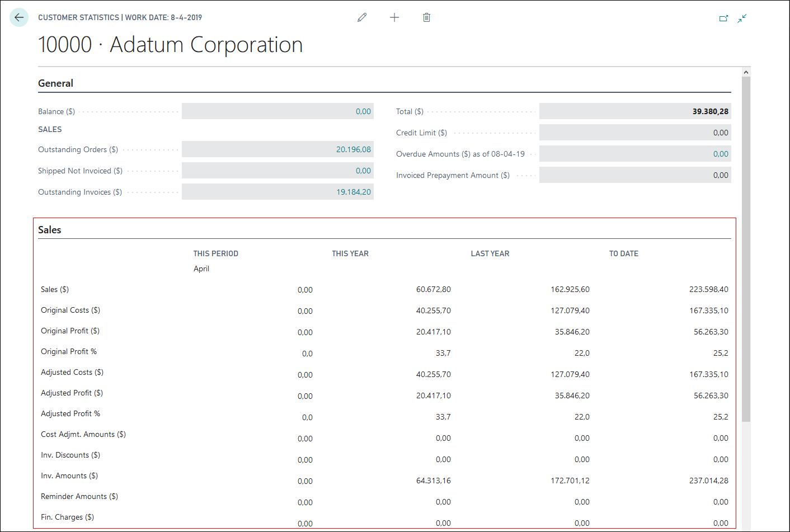This screenshot has width=790, height=532.
Task: Click the April period label
Action: pos(201,269)
